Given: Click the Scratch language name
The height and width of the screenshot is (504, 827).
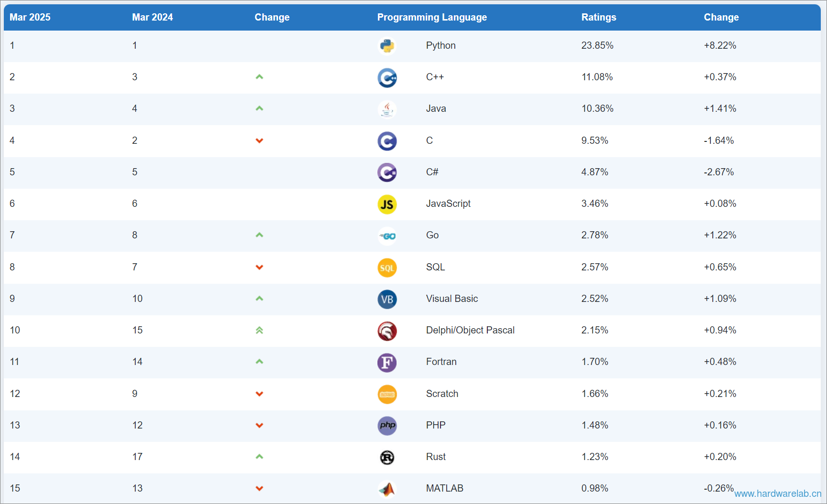Looking at the screenshot, I should [x=442, y=394].
